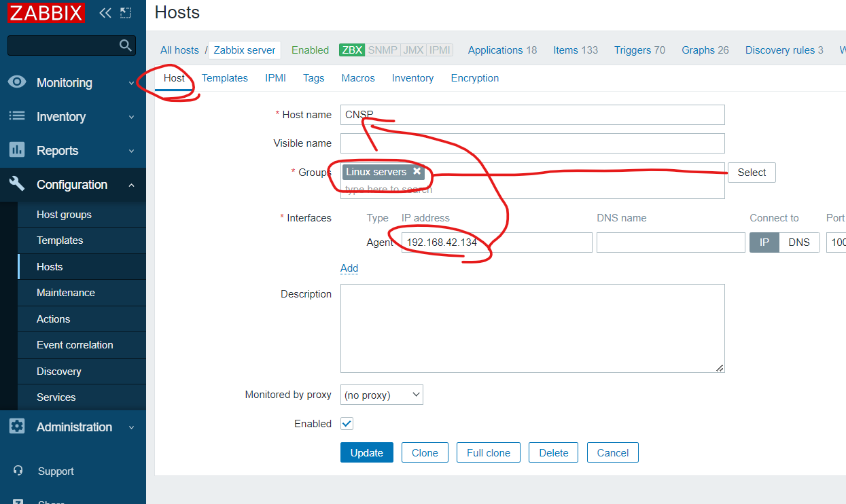Image resolution: width=846 pixels, height=504 pixels.
Task: Click the Zabbix logo
Action: point(46,12)
